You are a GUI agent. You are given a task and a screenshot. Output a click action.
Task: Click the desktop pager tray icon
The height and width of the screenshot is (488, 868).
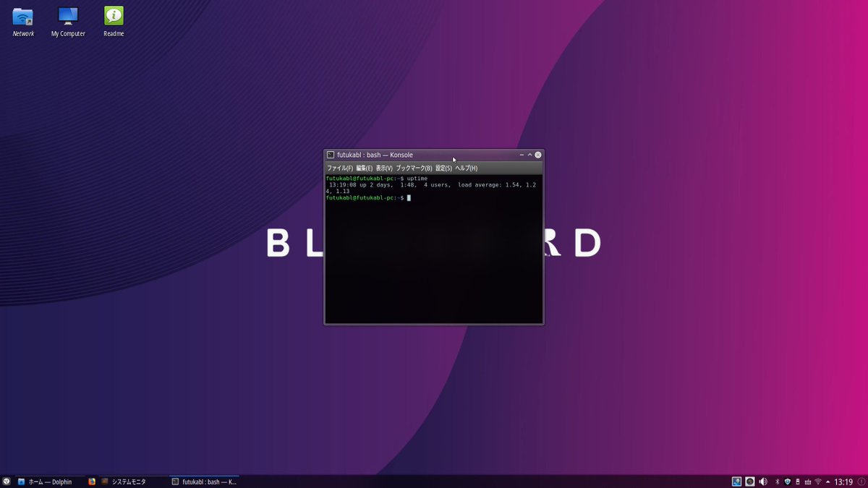click(736, 481)
